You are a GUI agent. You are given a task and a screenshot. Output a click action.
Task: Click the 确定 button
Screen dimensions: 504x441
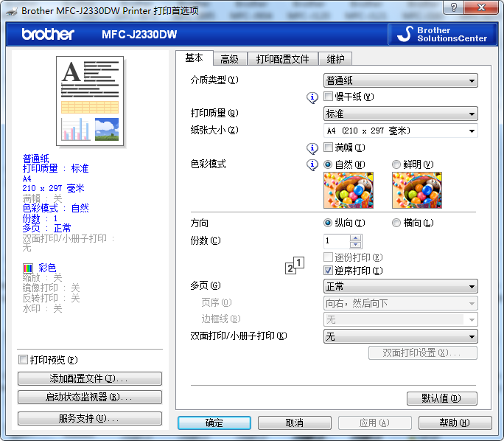point(214,423)
